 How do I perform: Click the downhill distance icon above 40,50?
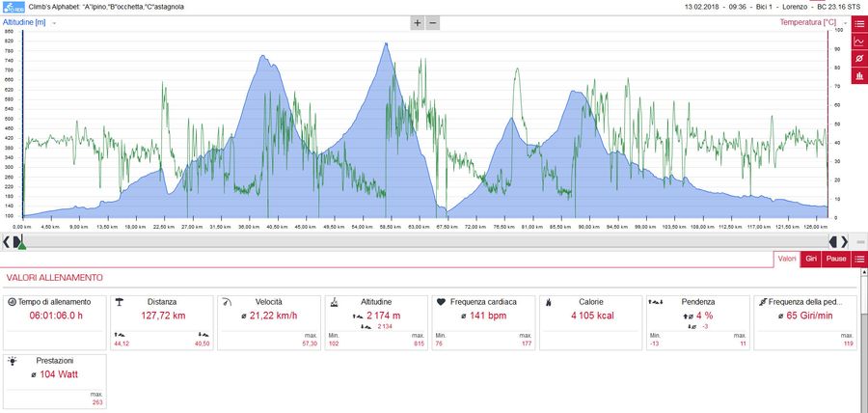point(203,335)
